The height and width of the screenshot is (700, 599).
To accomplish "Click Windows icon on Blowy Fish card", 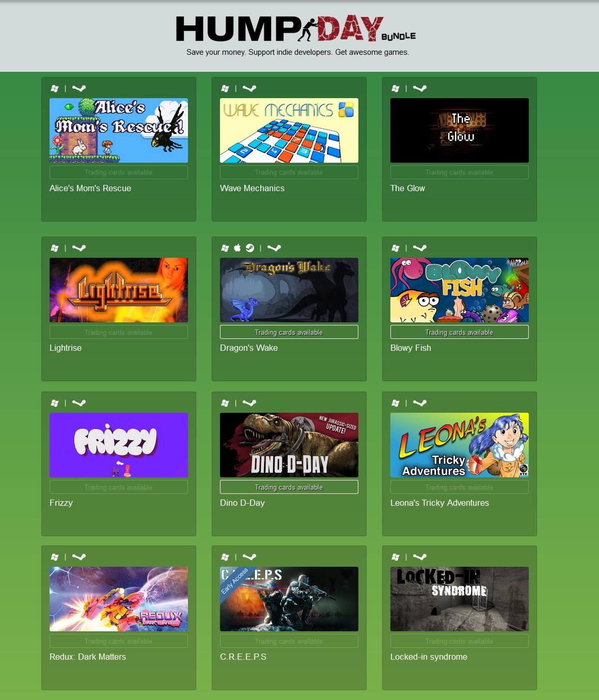I will pos(396,248).
